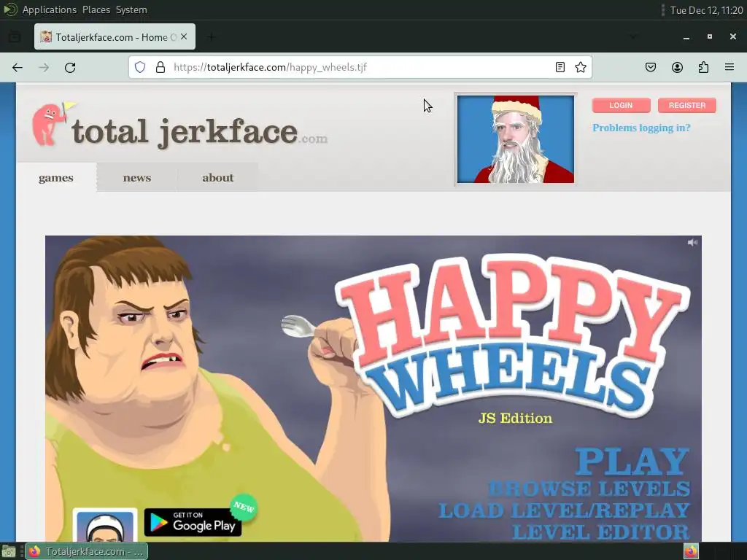Click the padlock site security icon
The image size is (747, 560).
pos(160,67)
